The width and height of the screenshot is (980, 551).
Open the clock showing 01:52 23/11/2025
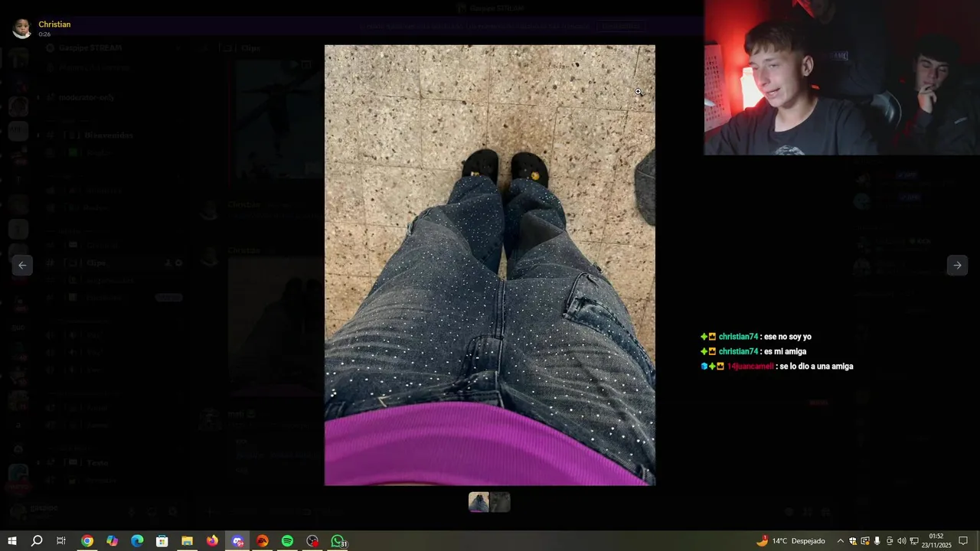(936, 541)
